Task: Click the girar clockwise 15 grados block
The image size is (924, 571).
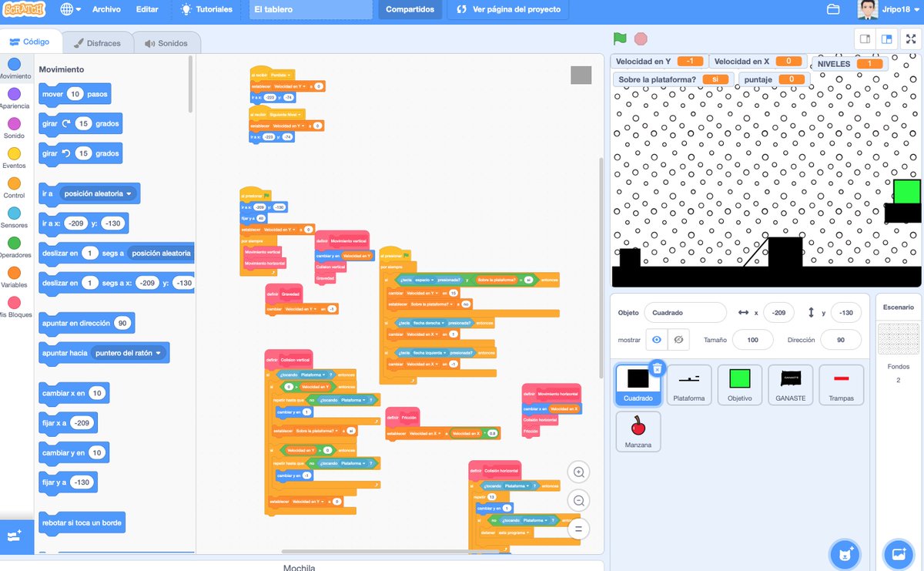Action: pyautogui.click(x=80, y=124)
